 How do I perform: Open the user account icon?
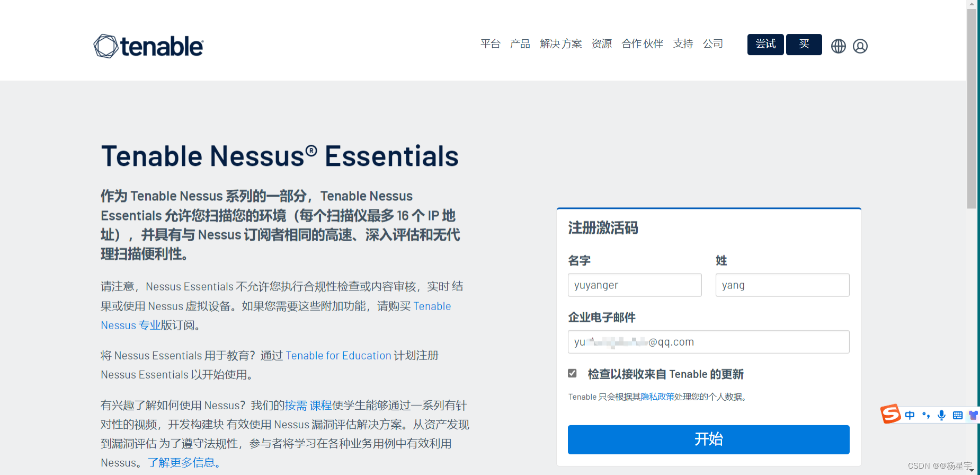[860, 46]
